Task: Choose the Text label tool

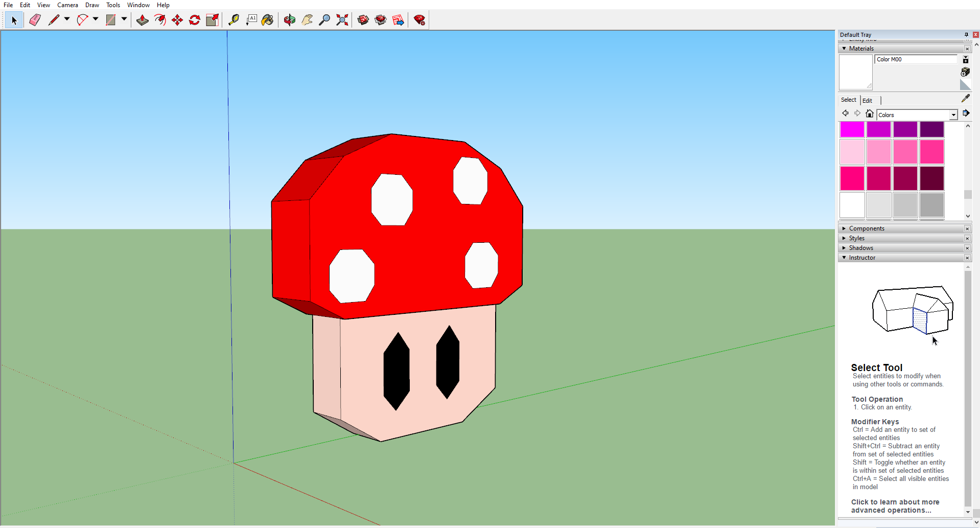Action: click(251, 20)
